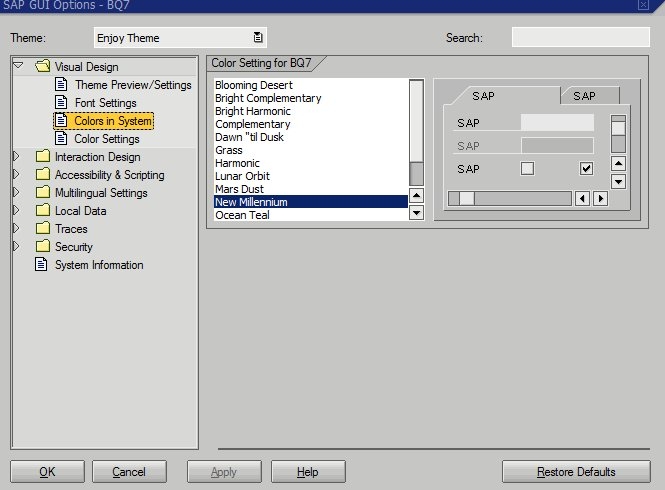Viewport: 665px width, 490px height.
Task: Click the preview vertical up arrow
Action: [618, 163]
